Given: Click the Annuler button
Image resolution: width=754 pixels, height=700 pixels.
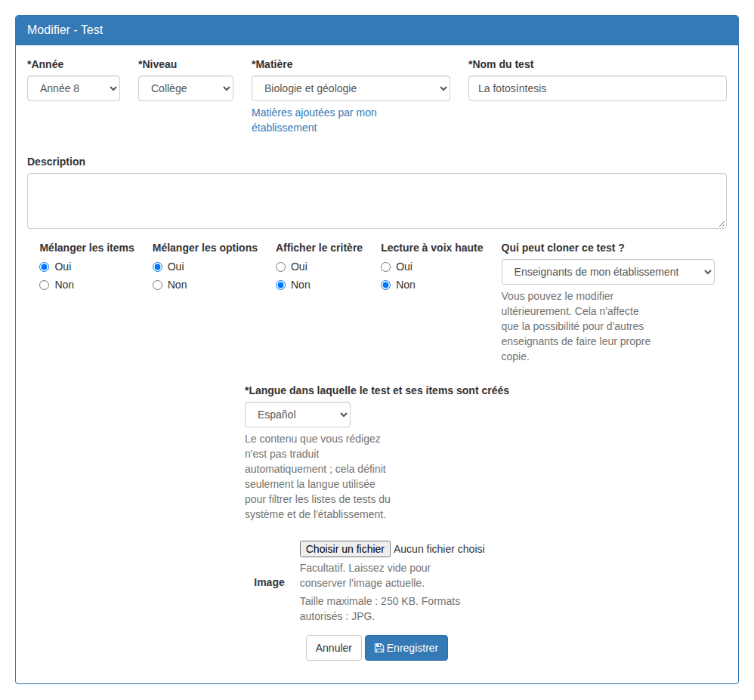Looking at the screenshot, I should [x=334, y=648].
